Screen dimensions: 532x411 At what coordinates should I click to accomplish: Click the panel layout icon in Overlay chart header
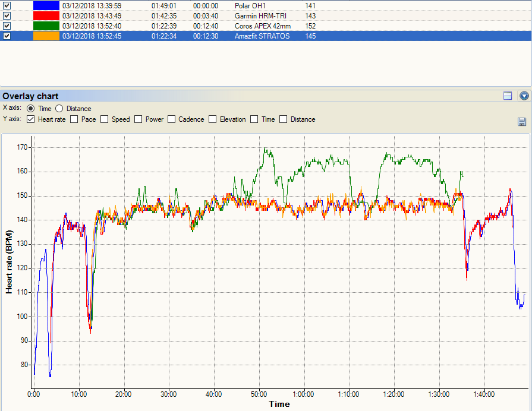[508, 96]
